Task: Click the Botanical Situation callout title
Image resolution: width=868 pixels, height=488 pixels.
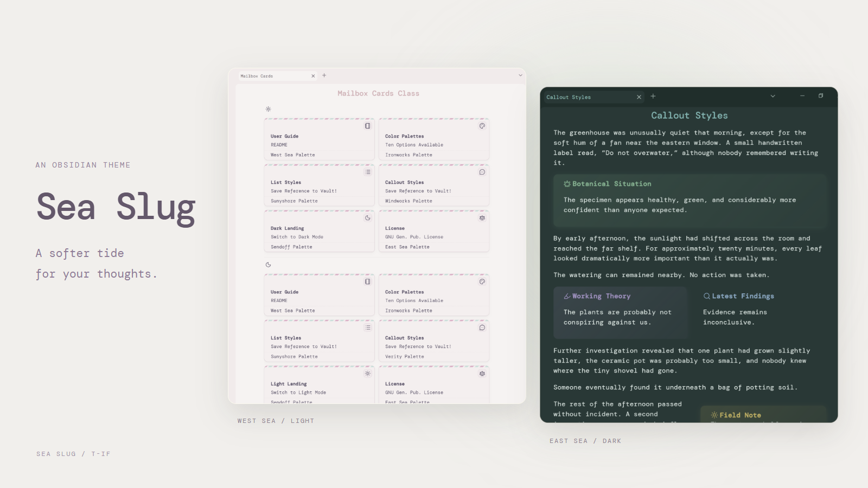Action: 612,184
